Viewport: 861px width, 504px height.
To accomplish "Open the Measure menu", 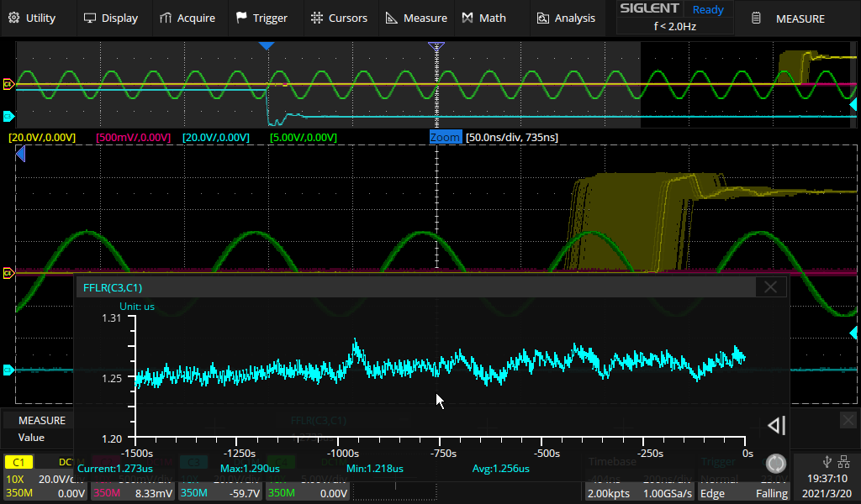I will click(416, 18).
